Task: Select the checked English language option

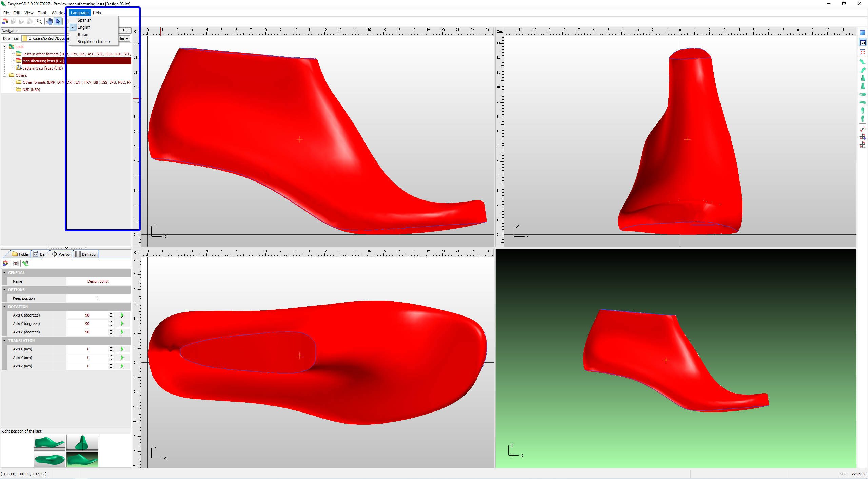Action: coord(83,27)
